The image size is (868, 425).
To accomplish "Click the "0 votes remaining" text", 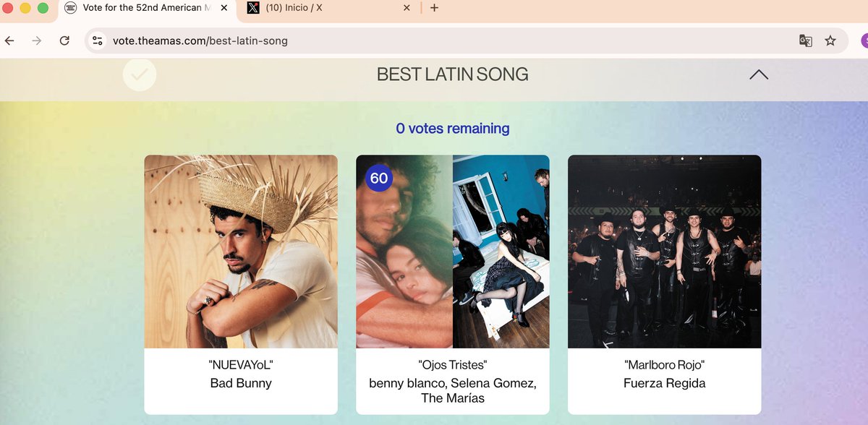I will click(x=452, y=128).
